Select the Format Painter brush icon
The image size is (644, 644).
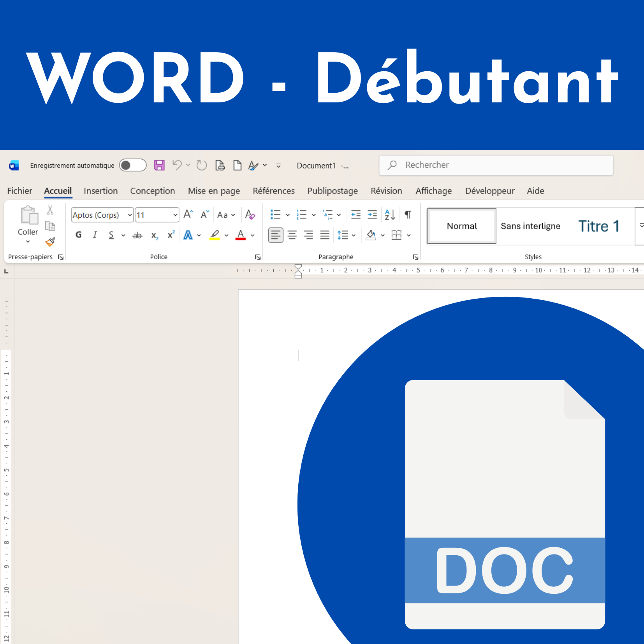(x=50, y=242)
